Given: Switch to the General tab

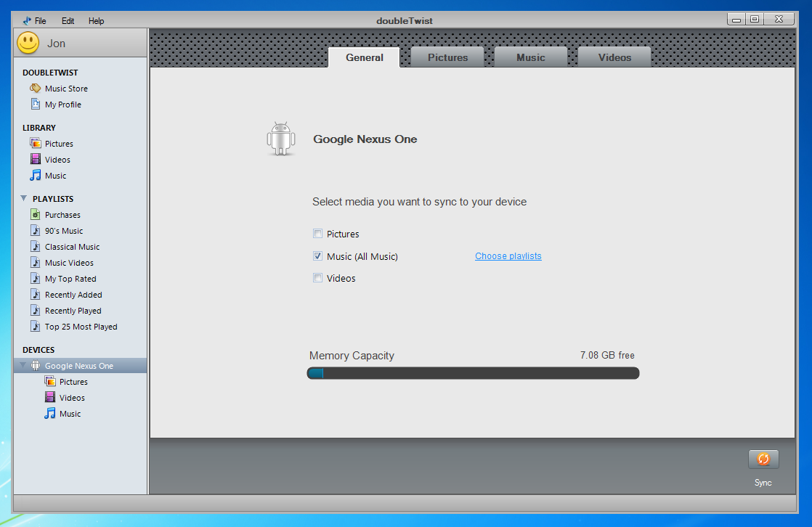Looking at the screenshot, I should pyautogui.click(x=364, y=57).
